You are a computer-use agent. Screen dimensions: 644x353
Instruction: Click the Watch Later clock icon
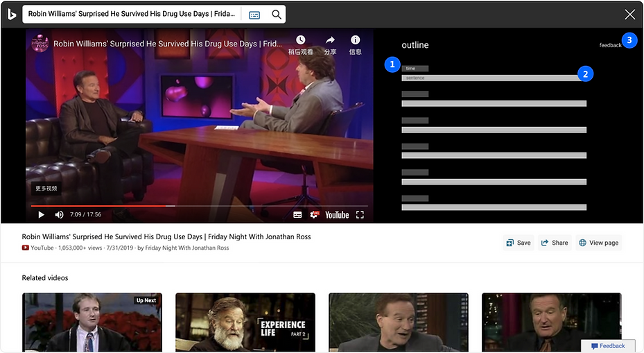(x=301, y=40)
